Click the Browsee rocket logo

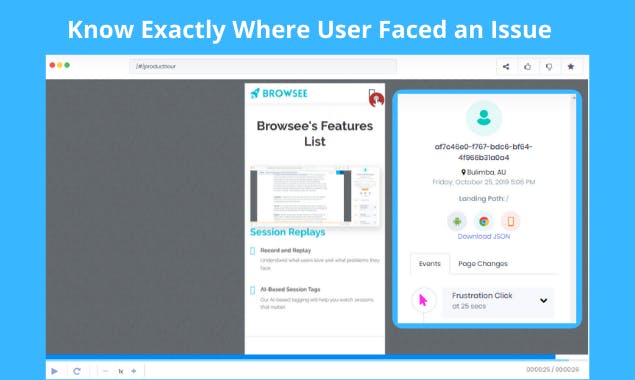tap(279, 93)
